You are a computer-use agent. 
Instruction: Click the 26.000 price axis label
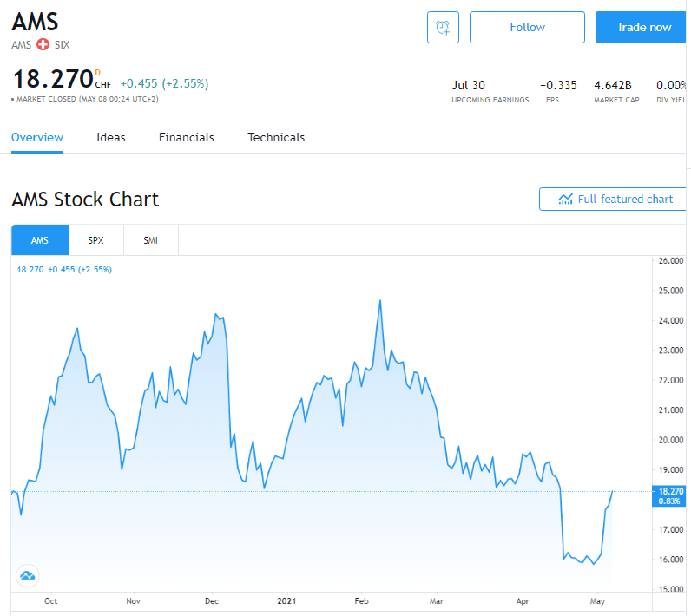click(671, 260)
